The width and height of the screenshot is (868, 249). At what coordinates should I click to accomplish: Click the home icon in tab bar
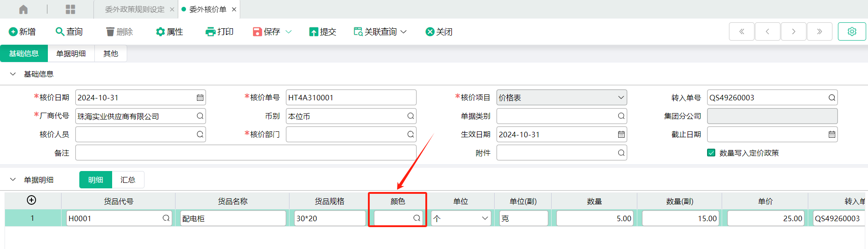click(x=23, y=9)
